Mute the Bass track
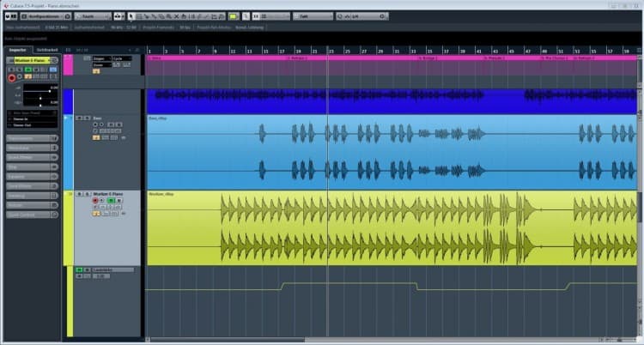The height and width of the screenshot is (345, 644). (x=79, y=118)
